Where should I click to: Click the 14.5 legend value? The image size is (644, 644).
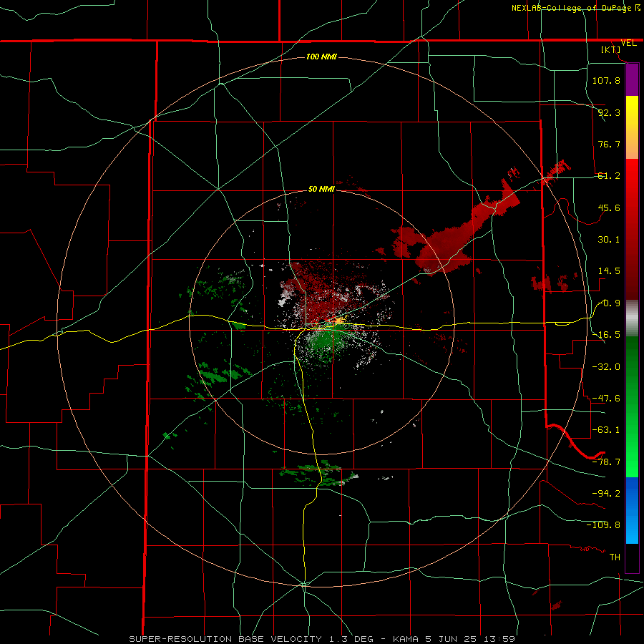[609, 271]
